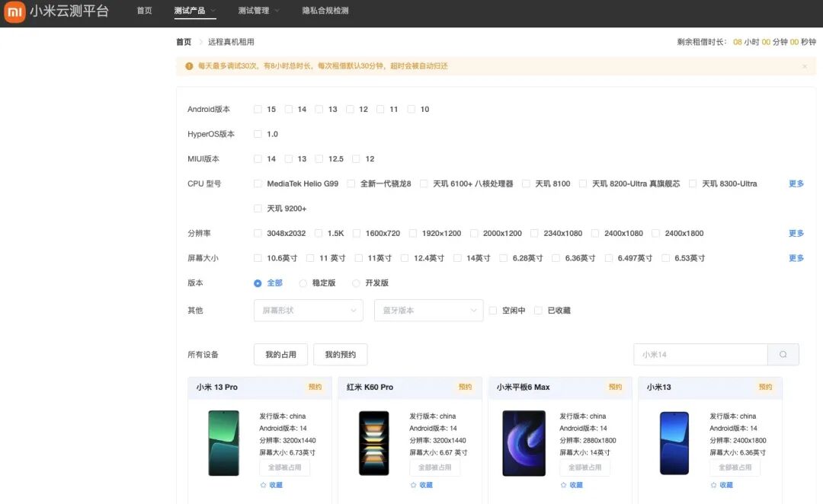Click star 收藏 icon for 红米 K60 Pro
823x504 pixels.
click(414, 485)
